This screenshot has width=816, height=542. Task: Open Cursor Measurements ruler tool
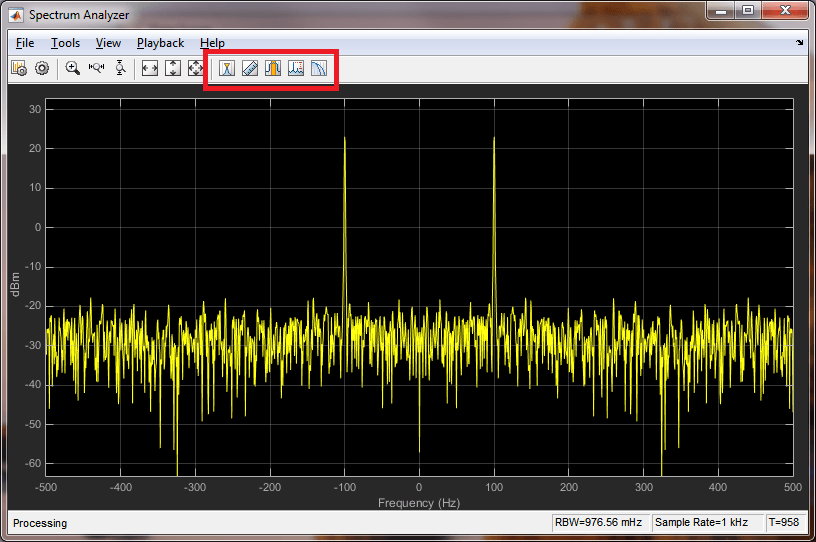pos(250,68)
